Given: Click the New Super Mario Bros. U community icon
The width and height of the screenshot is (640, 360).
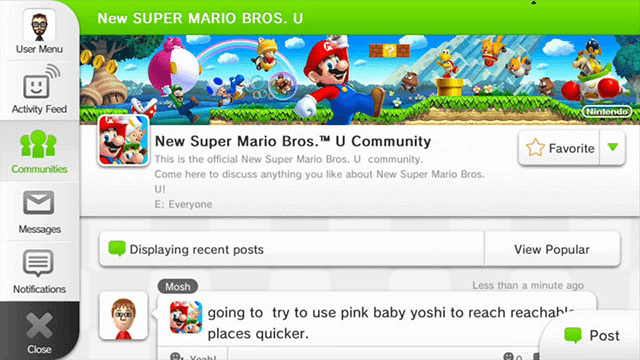Looking at the screenshot, I should point(123,141).
